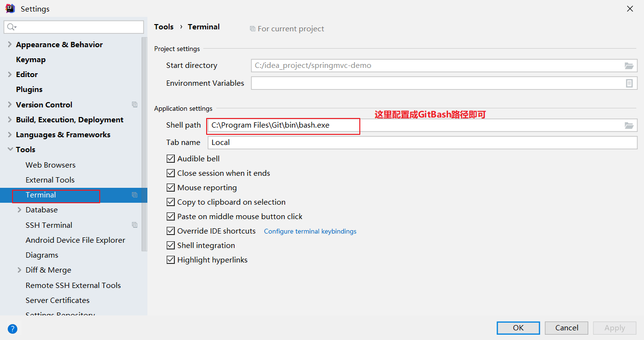The image size is (644, 340).
Task: Expand Version Control section arrow
Action: 10,105
